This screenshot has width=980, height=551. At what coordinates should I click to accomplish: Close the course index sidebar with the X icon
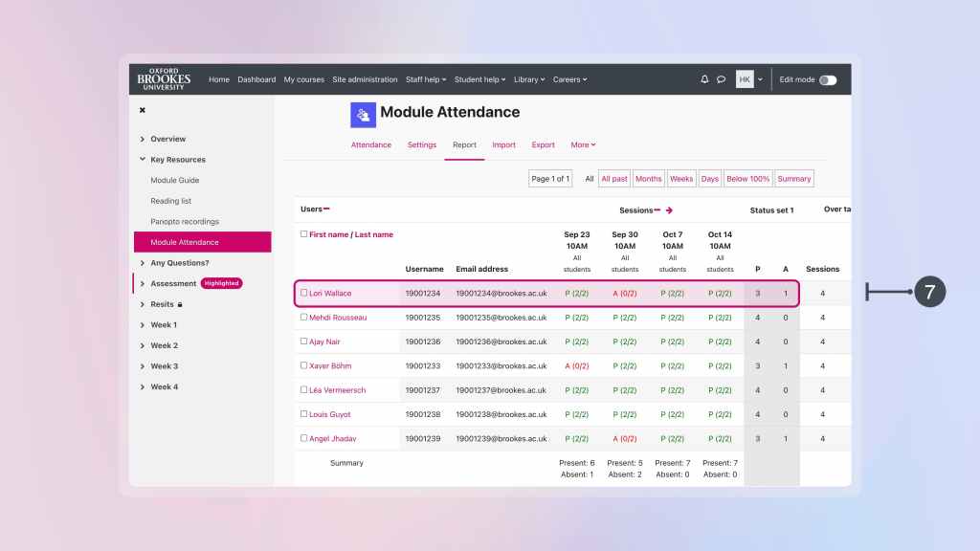coord(142,110)
